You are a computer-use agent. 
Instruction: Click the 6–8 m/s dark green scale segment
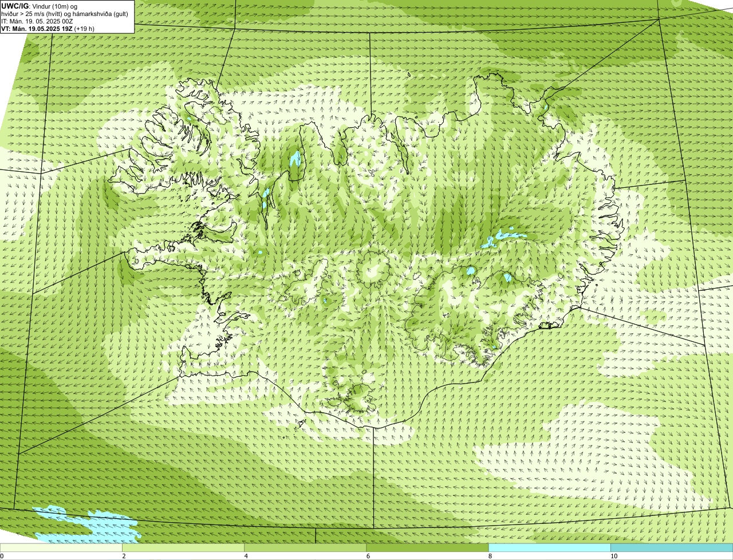coord(427,548)
